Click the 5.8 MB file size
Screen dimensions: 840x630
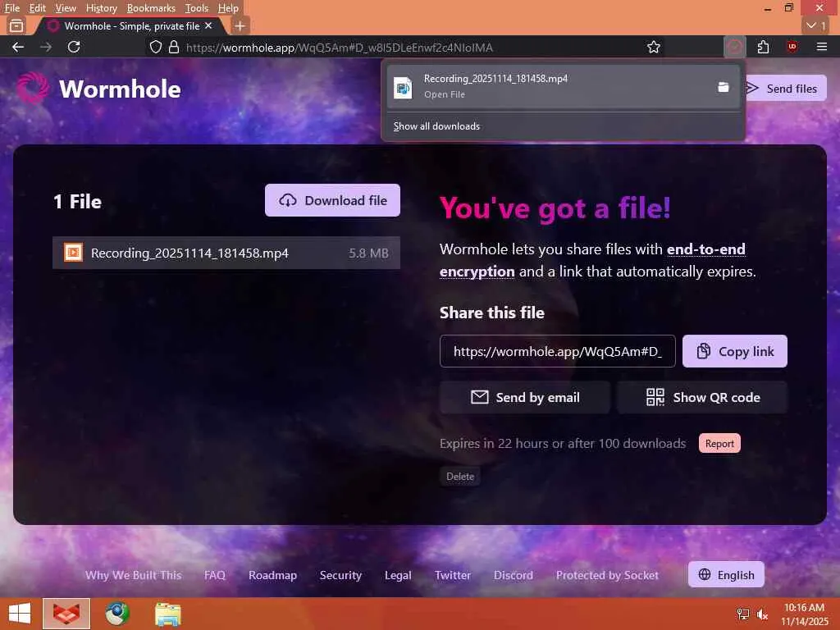tap(368, 253)
